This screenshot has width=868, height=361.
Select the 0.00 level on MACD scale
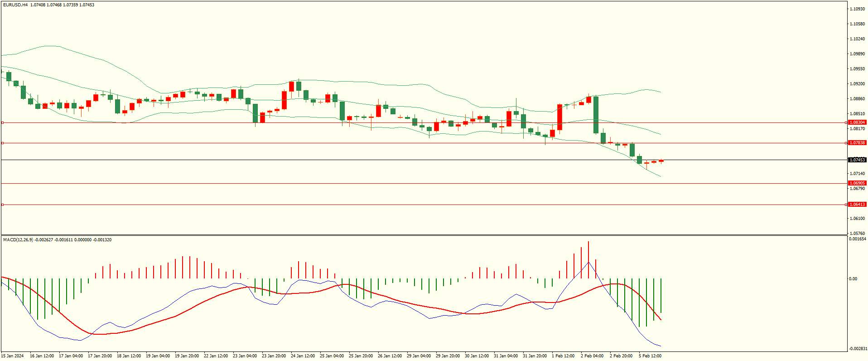tap(853, 279)
